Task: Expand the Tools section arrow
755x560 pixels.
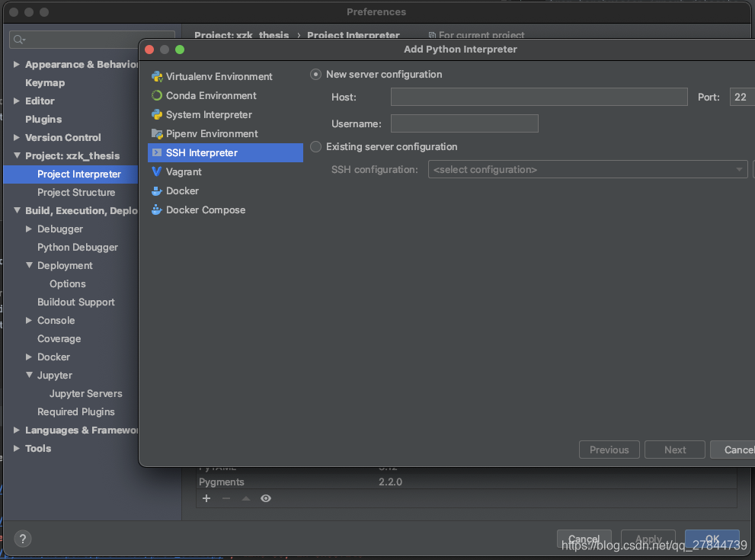Action: (x=16, y=448)
